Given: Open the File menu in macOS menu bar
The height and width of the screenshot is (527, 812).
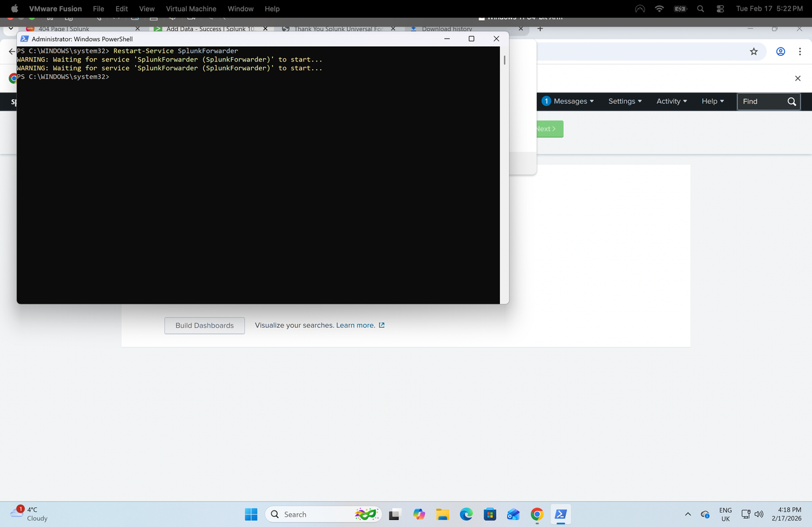Looking at the screenshot, I should coord(98,9).
